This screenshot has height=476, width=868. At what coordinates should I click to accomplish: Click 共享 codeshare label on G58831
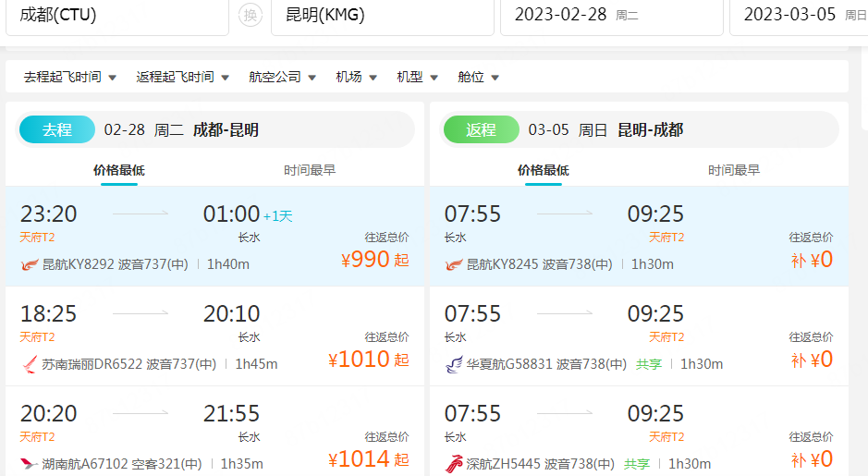tap(649, 364)
